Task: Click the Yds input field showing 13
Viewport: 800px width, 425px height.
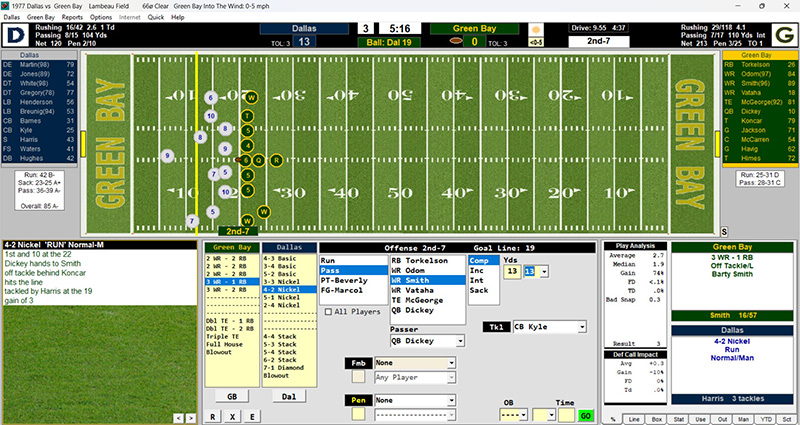Action: [512, 272]
